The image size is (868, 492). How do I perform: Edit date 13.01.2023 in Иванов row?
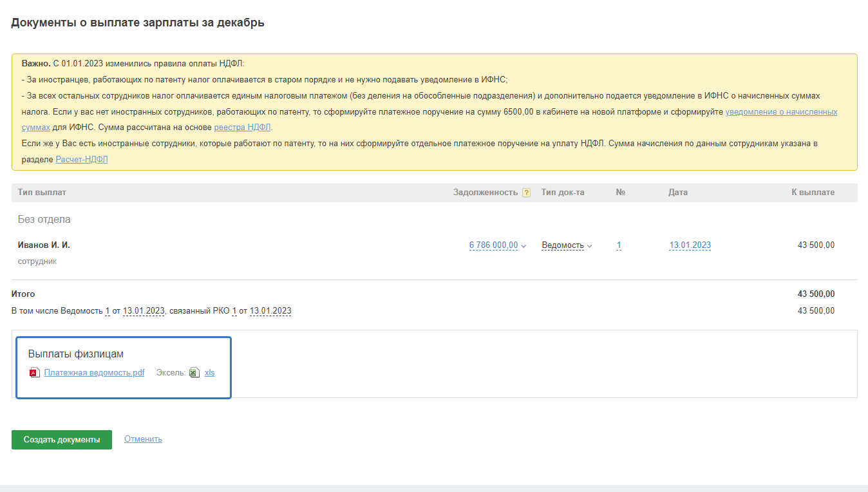pyautogui.click(x=690, y=245)
